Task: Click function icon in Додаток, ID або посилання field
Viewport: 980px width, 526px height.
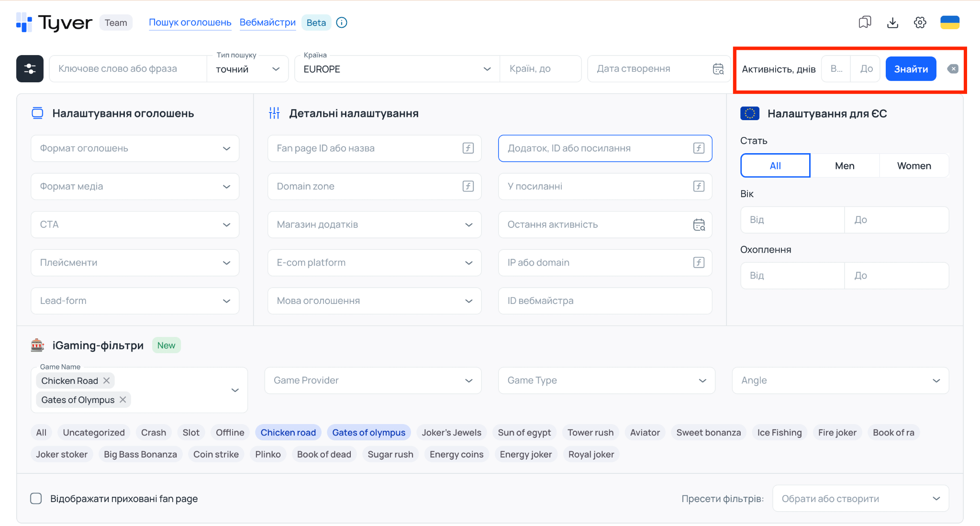Action: 699,148
